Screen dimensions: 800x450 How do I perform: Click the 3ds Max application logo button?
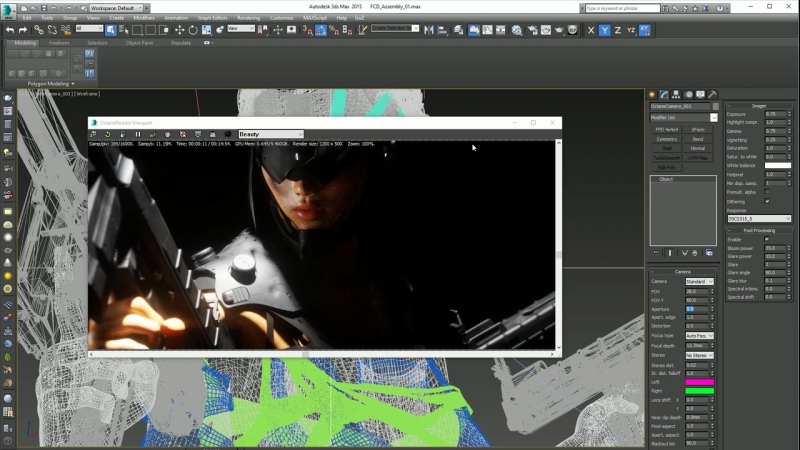[x=8, y=10]
